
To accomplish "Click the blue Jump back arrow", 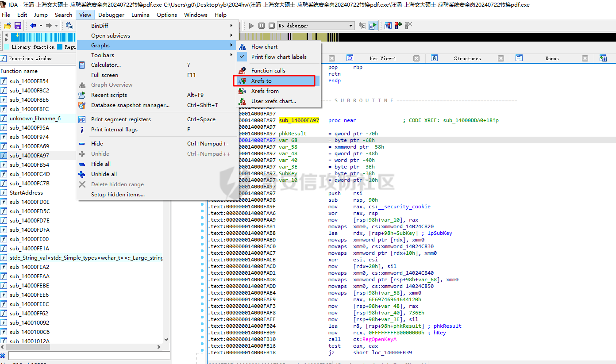I will (33, 26).
